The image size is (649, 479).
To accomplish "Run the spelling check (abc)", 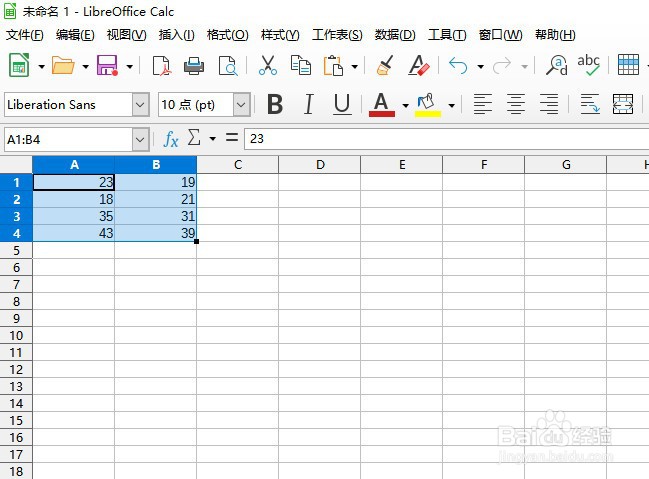I will 589,65.
